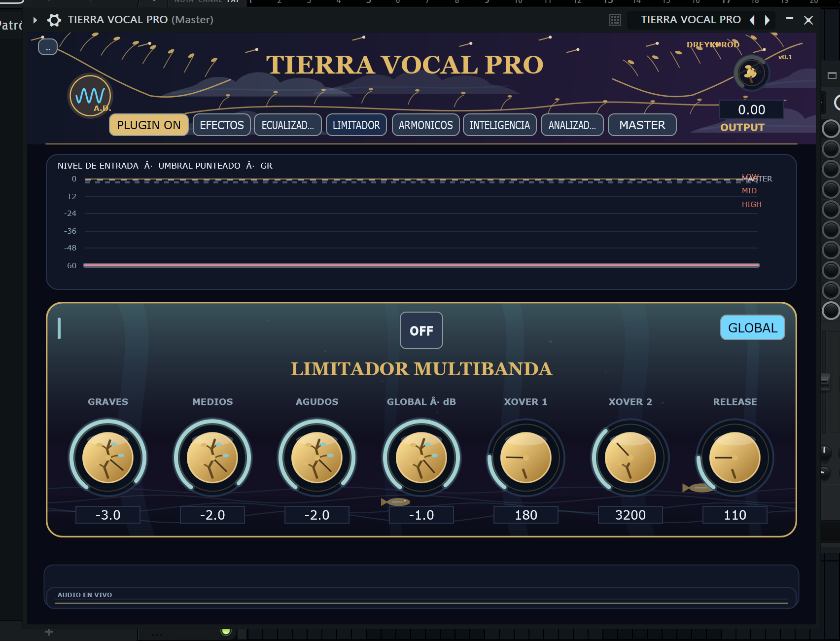The image size is (840, 641).
Task: Open the ARMONICOS tab
Action: click(426, 125)
